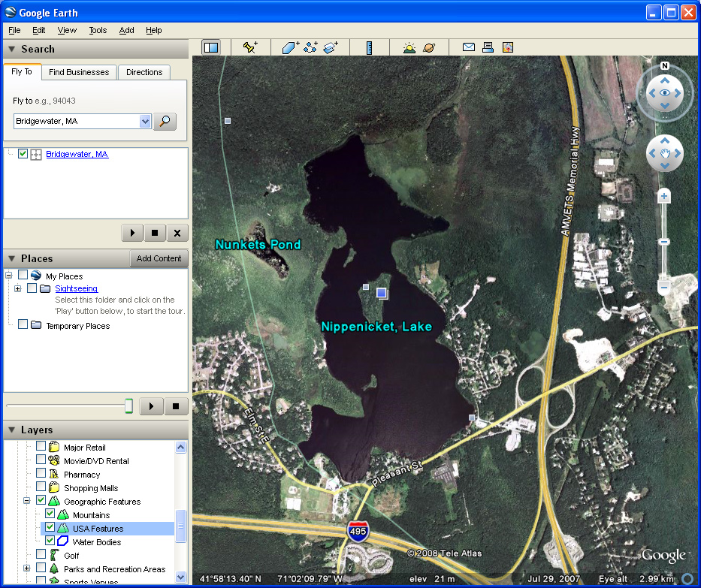Open the Fly to history dropdown
Viewport: 701px width, 588px height.
pos(145,121)
